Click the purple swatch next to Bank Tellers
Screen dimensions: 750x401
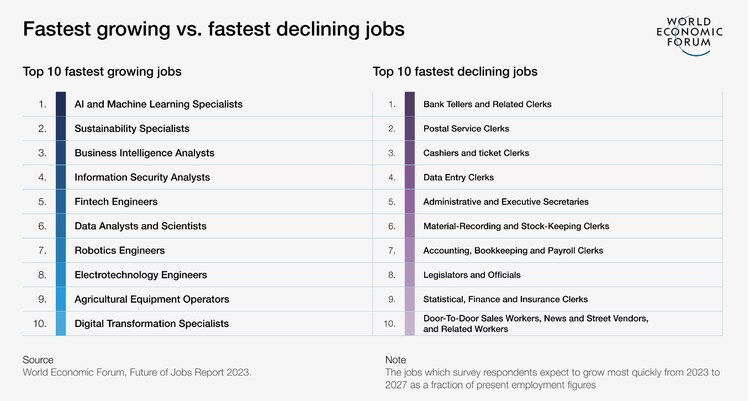click(x=410, y=104)
